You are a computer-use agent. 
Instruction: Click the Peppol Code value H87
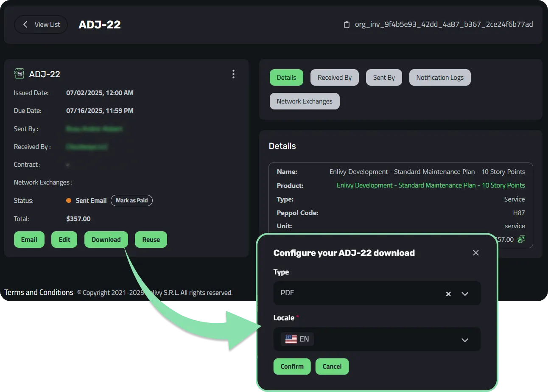[x=519, y=213]
